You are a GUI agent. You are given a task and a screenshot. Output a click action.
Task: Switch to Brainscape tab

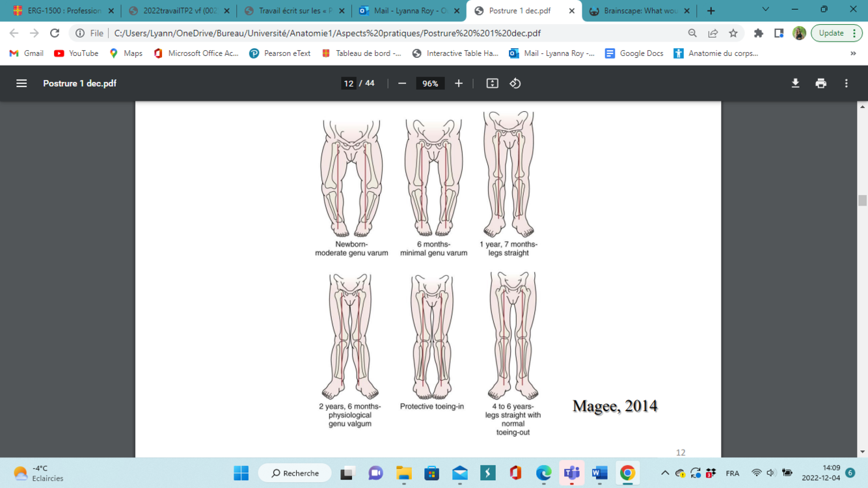click(641, 11)
